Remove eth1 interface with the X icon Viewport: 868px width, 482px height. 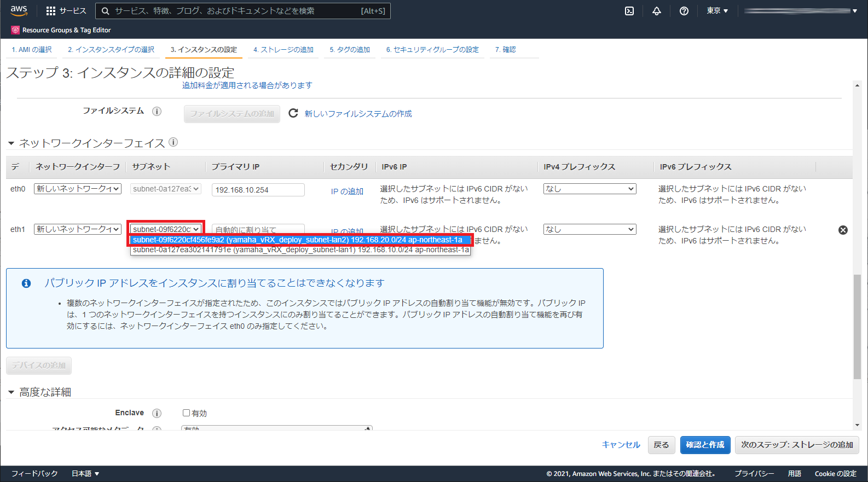point(843,230)
